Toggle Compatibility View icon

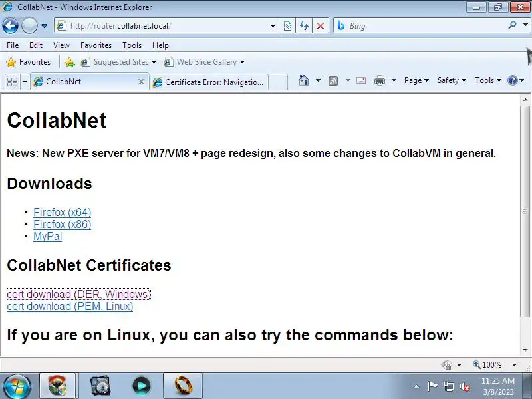[x=287, y=26]
